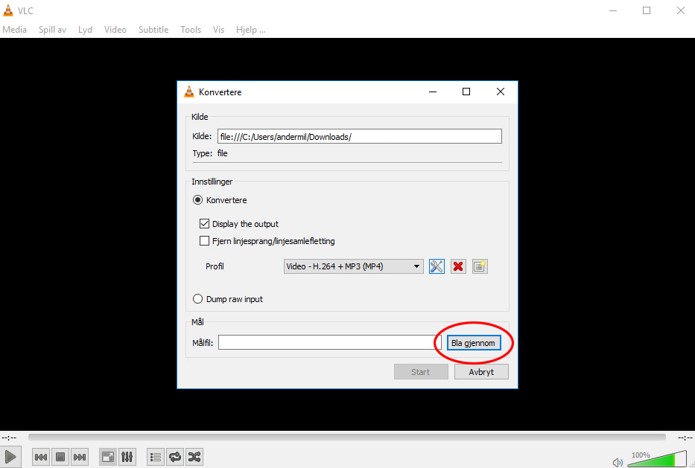This screenshot has width=695, height=468.
Task: Close the Konvertere dialog
Action: point(500,92)
